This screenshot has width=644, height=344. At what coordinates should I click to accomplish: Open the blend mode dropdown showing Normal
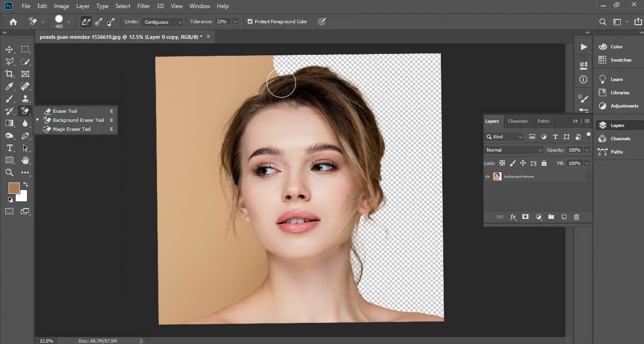point(513,150)
